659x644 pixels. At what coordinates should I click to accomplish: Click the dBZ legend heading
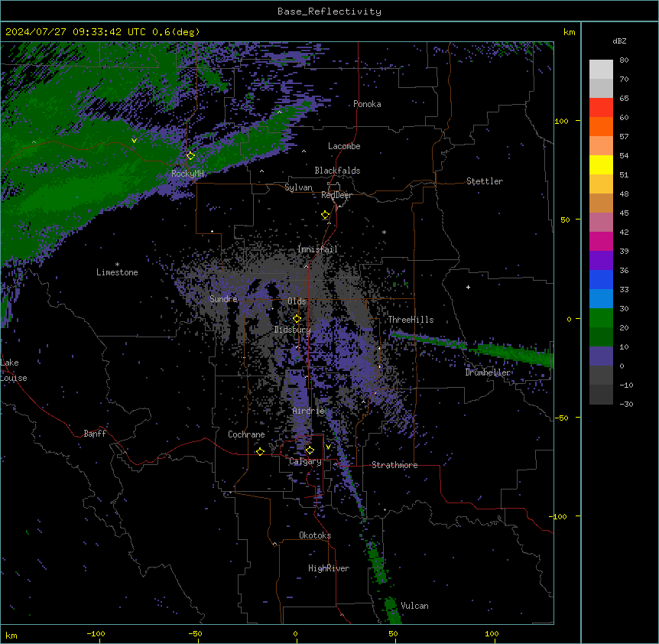point(619,41)
